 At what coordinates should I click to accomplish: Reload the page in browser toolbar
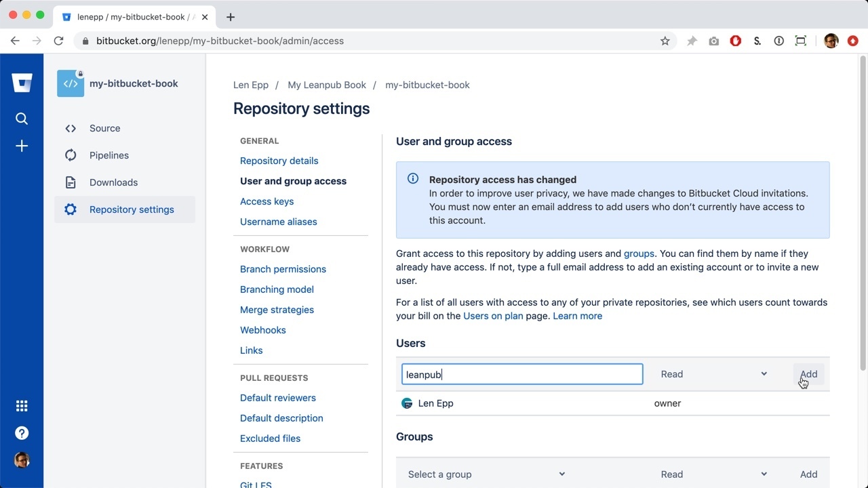coord(59,41)
